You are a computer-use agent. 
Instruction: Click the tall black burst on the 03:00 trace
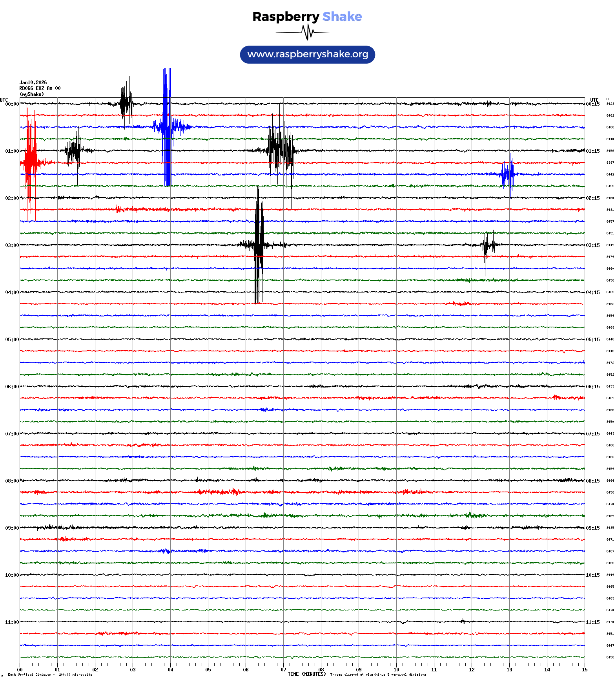click(259, 245)
